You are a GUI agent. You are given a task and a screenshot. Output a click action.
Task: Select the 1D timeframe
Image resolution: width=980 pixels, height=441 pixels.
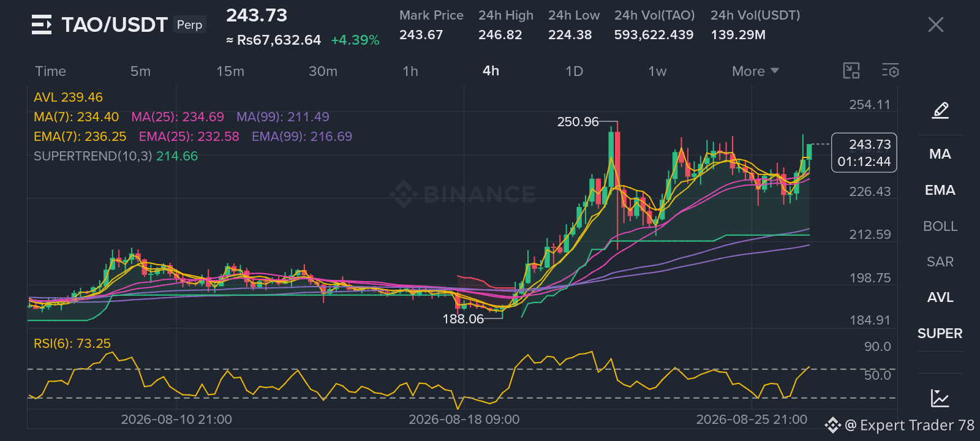[574, 71]
